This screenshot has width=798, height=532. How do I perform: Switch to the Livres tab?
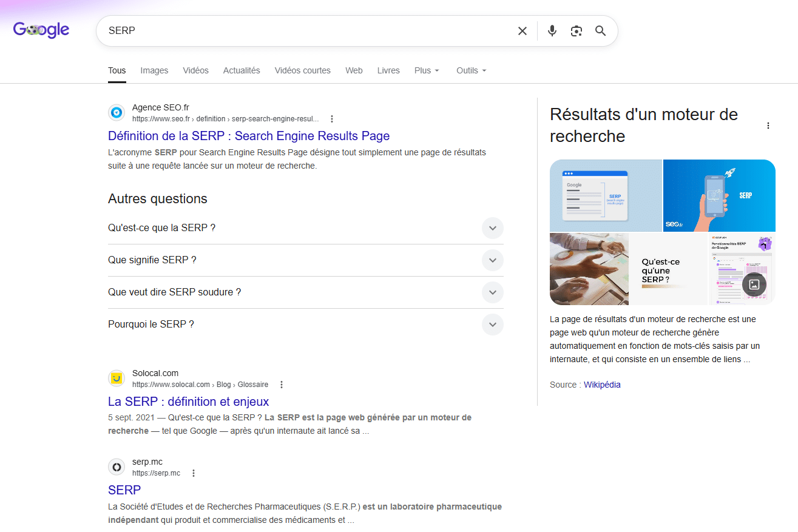click(x=388, y=70)
